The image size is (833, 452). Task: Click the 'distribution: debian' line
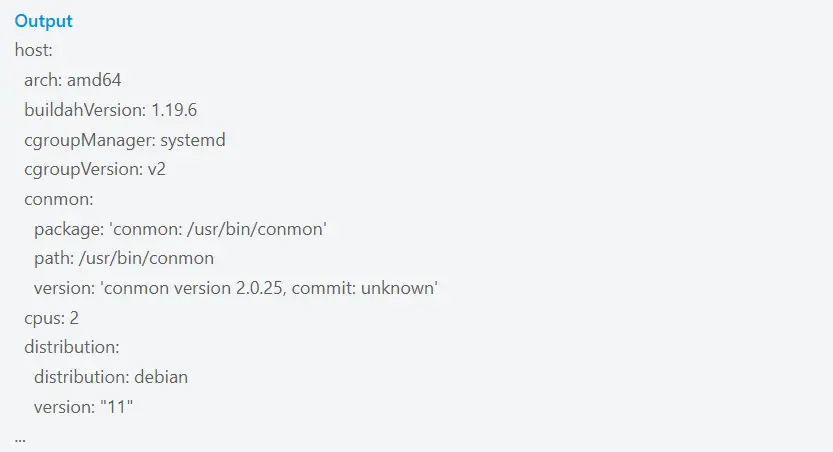111,377
